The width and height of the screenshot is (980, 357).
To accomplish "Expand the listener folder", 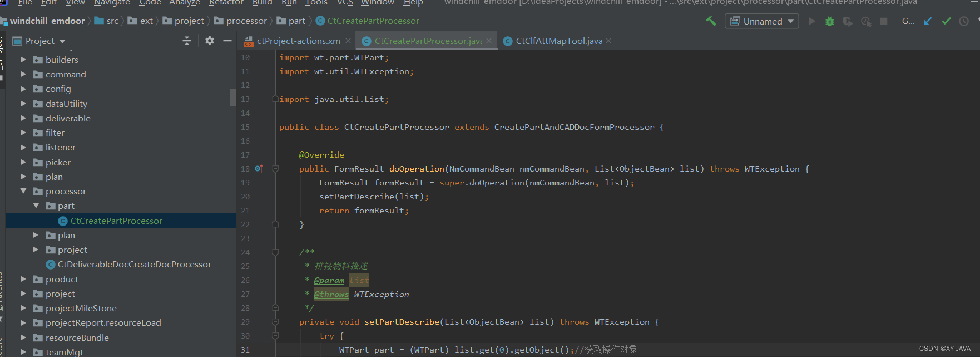I will tap(23, 147).
